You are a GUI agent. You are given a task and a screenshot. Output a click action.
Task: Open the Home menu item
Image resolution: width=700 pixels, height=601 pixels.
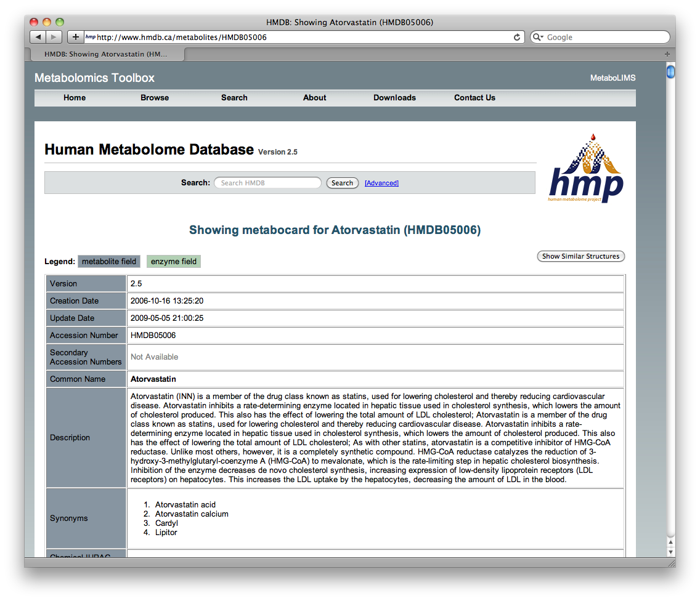(75, 98)
